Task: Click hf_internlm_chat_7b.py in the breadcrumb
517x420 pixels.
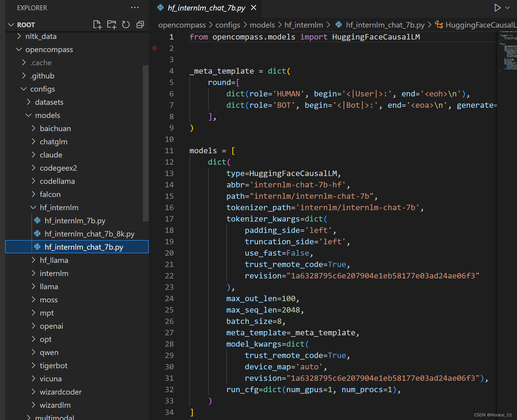Action: point(385,25)
